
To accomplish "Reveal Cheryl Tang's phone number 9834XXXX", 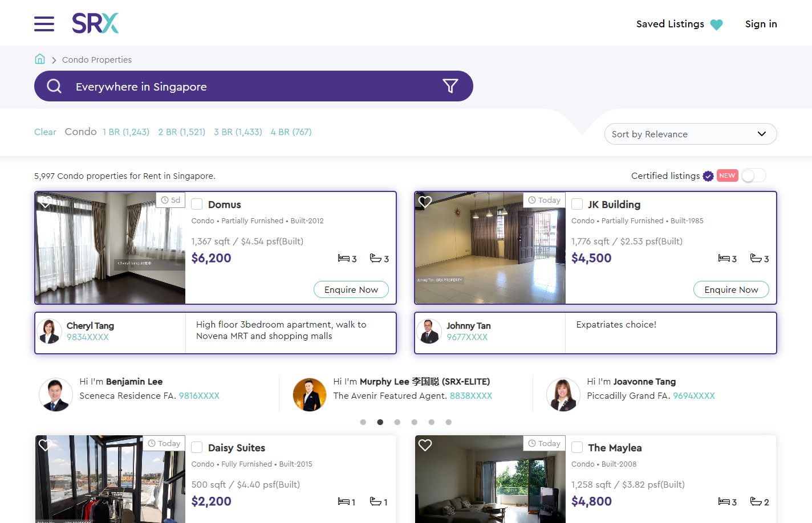I will coord(88,337).
